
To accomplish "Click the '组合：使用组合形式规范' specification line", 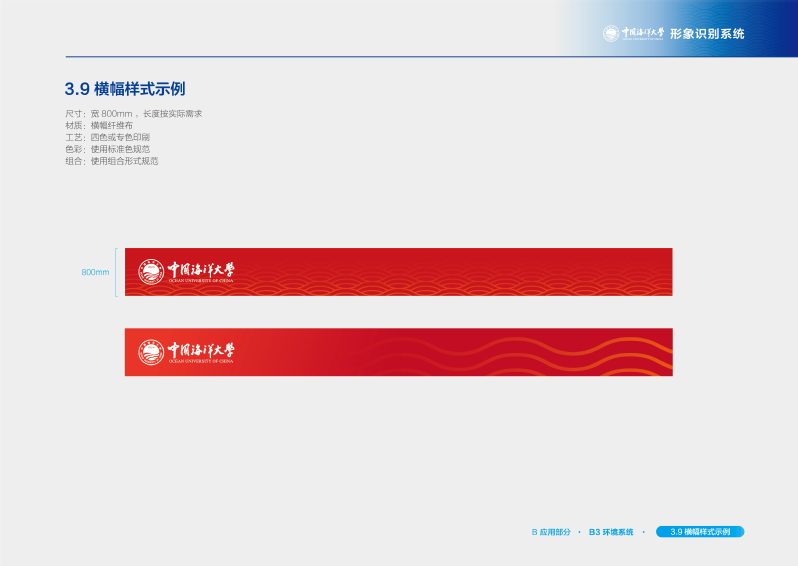I will 111,160.
